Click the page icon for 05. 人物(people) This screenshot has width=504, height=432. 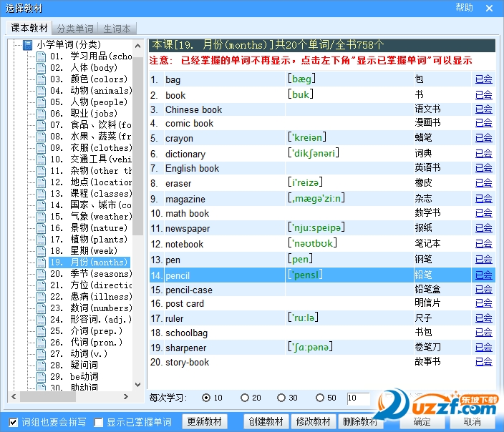pos(41,102)
